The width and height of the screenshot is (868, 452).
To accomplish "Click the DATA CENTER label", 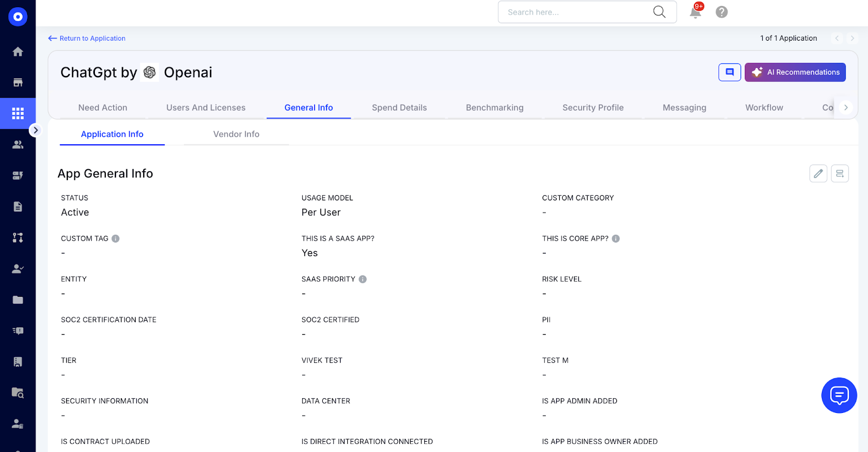I will tap(326, 402).
